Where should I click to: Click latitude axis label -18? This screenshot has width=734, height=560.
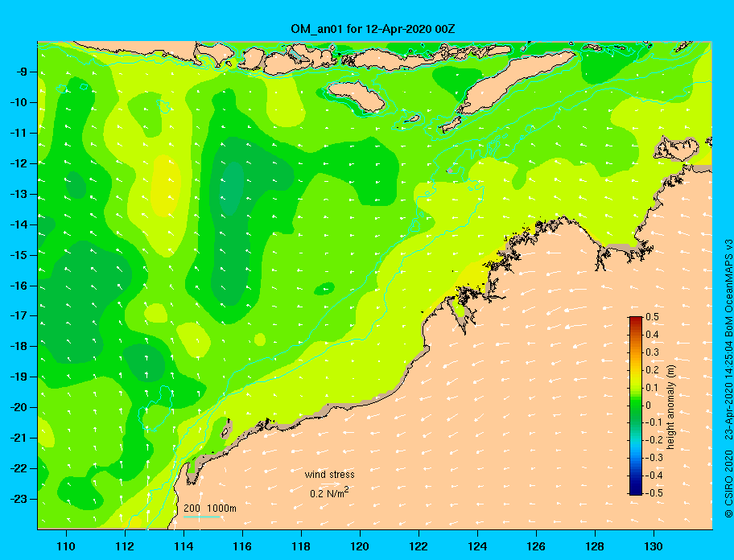click(x=19, y=347)
